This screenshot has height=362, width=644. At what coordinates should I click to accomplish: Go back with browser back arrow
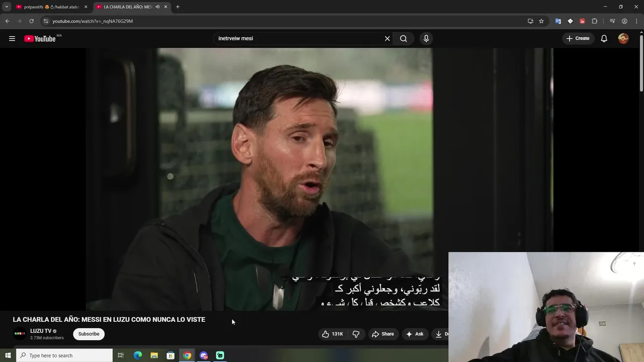point(7,21)
